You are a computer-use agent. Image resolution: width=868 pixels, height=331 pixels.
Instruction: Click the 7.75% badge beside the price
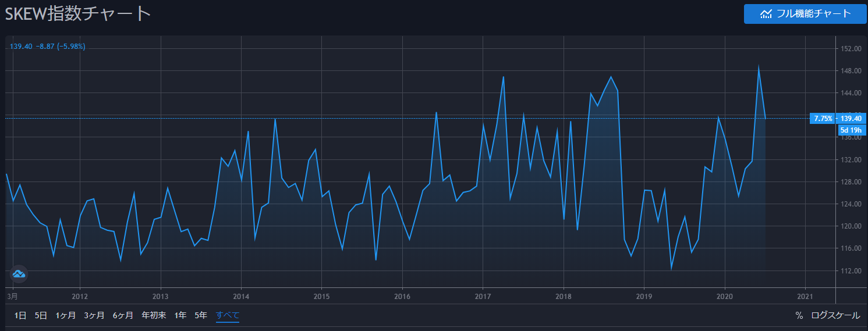(x=823, y=118)
